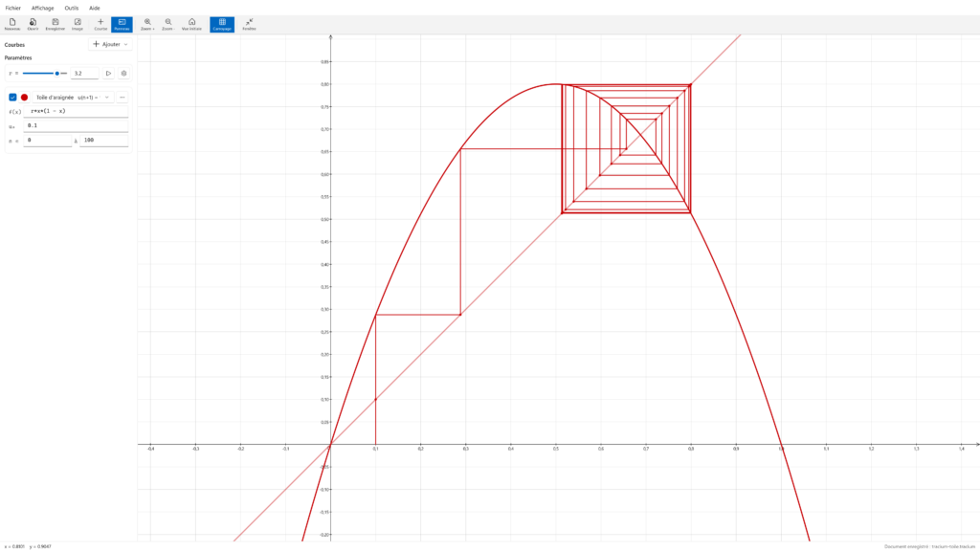Click the document saved status text
Image resolution: width=980 pixels, height=551 pixels.
pyautogui.click(x=930, y=546)
